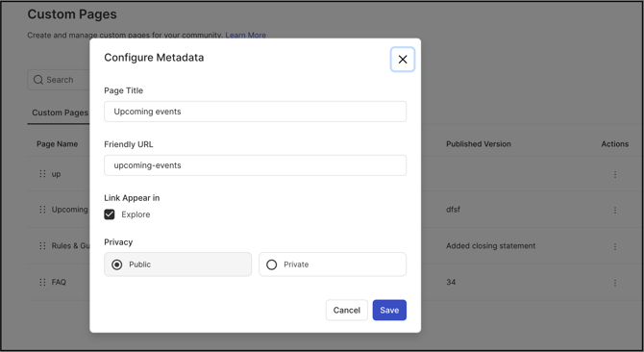Close the Configure Metadata dialog
The height and width of the screenshot is (352, 644).
coord(403,59)
